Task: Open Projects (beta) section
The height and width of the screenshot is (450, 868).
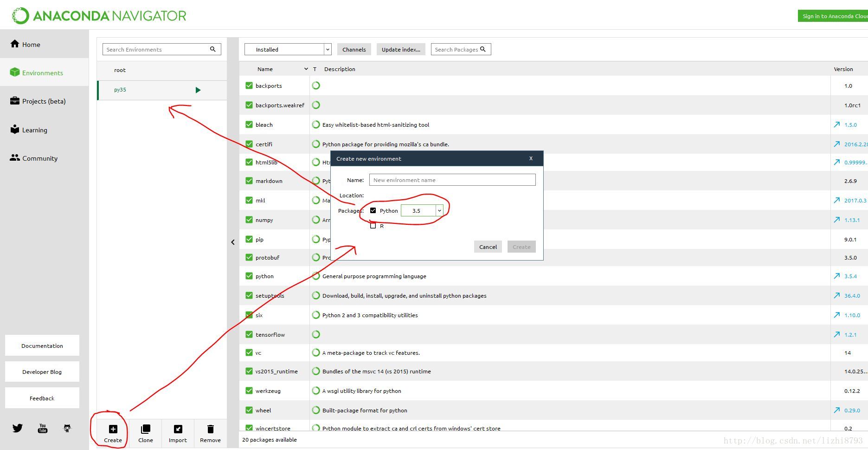Action: (45, 101)
